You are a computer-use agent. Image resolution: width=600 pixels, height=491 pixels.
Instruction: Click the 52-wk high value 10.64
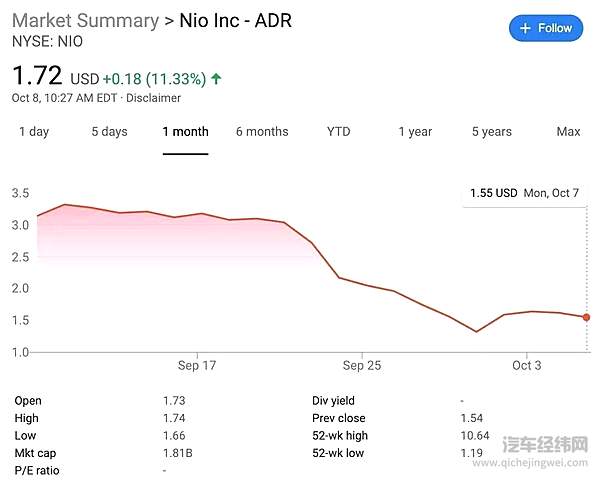click(475, 435)
